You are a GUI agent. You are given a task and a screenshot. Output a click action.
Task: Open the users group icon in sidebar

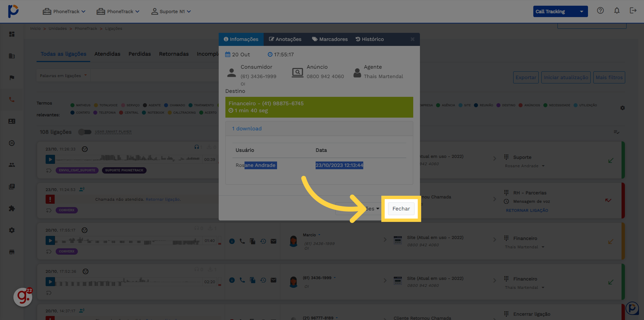tap(12, 165)
